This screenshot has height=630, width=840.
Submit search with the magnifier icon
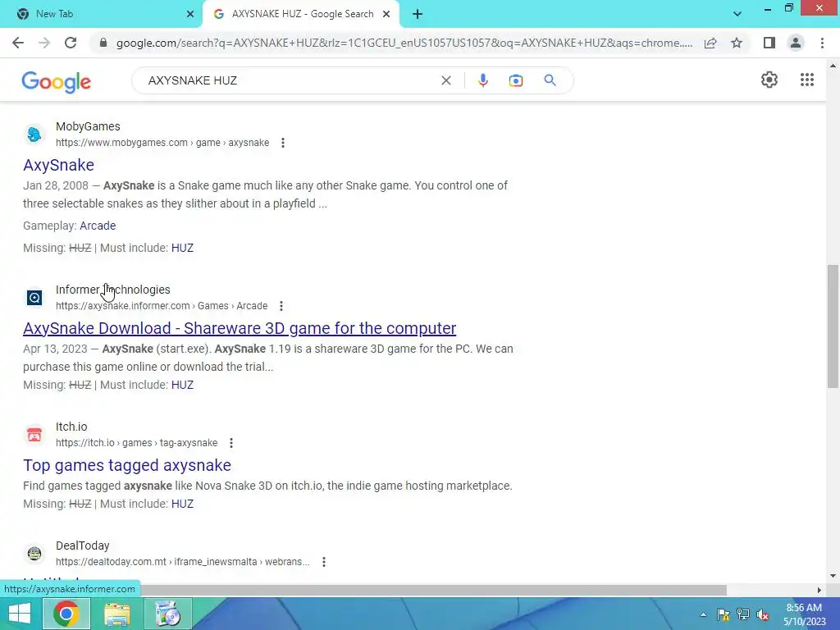click(x=550, y=80)
